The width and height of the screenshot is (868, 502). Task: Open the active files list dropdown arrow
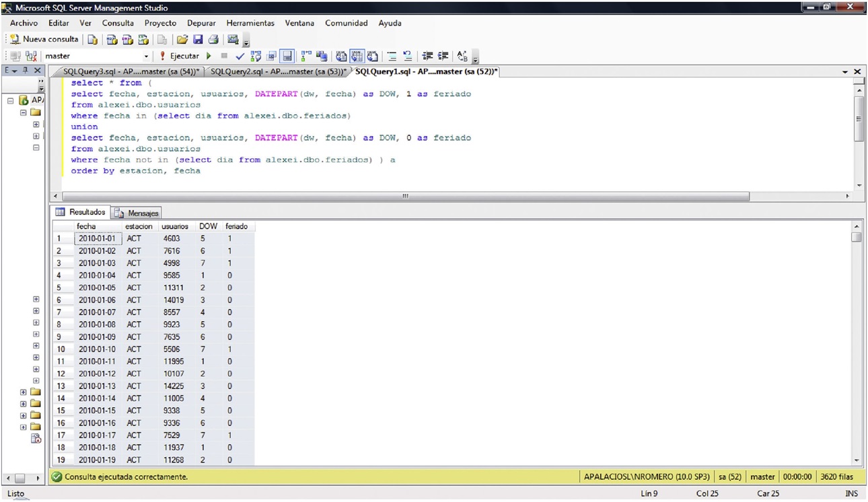pyautogui.click(x=845, y=71)
